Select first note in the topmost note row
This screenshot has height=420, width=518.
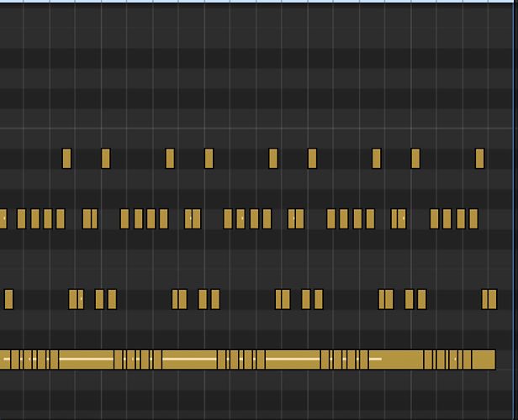[66, 159]
